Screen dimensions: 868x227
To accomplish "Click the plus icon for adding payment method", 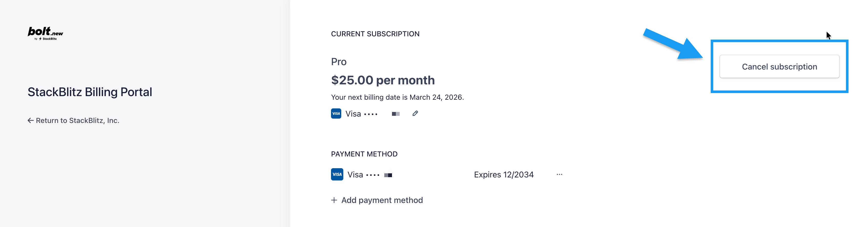I will [334, 200].
